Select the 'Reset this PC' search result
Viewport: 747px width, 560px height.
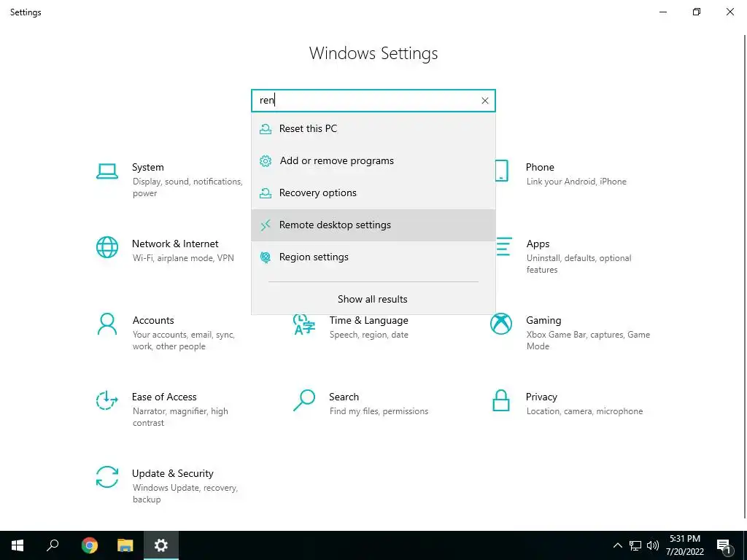[373, 128]
